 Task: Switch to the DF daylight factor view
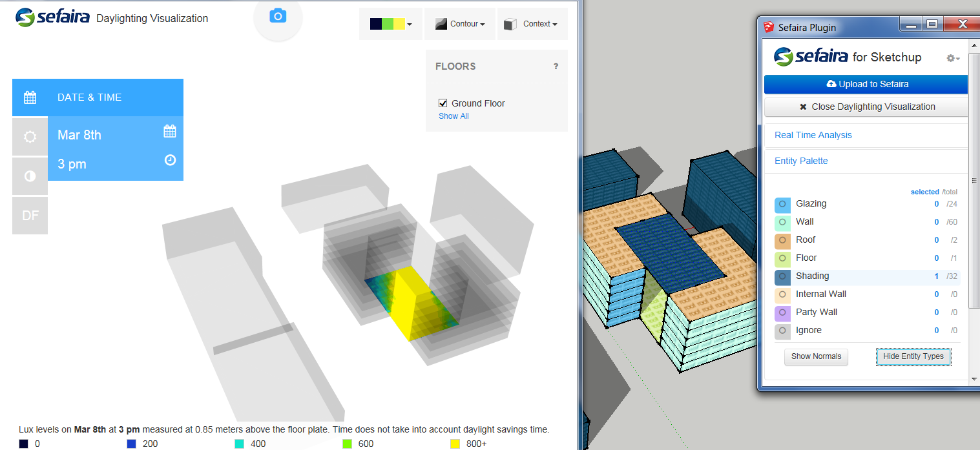coord(30,216)
